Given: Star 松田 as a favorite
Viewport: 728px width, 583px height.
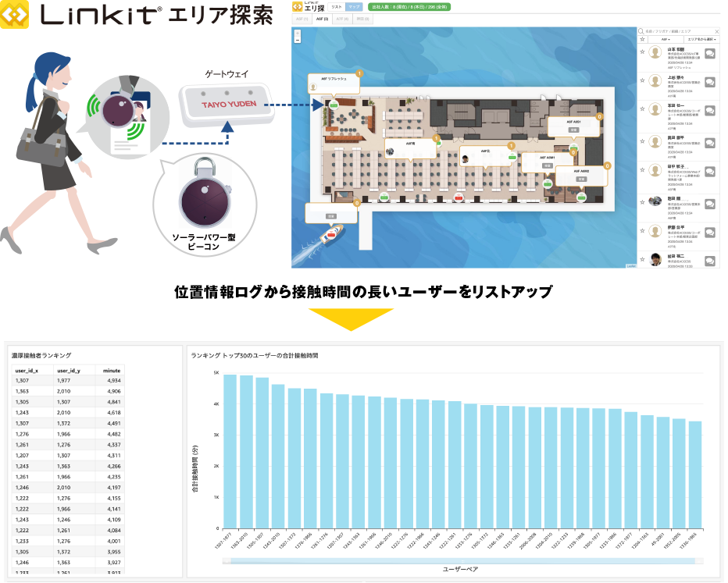Looking at the screenshot, I should click(643, 259).
